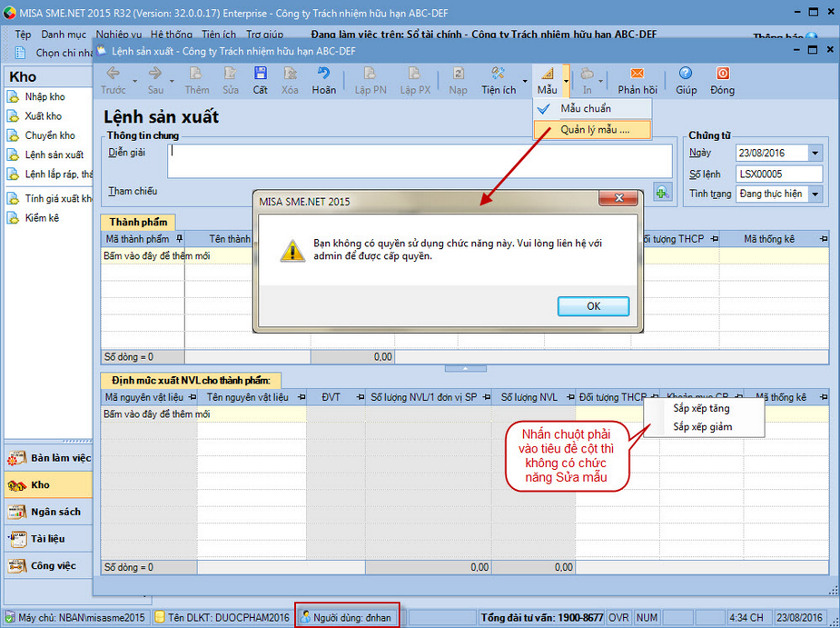Send feedback via the Phản hồi icon

(637, 81)
